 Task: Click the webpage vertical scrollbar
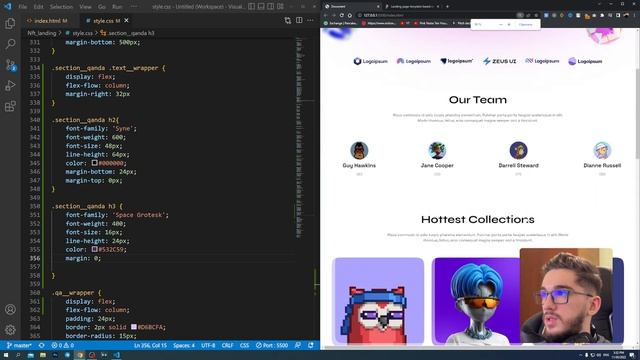click(x=637, y=114)
